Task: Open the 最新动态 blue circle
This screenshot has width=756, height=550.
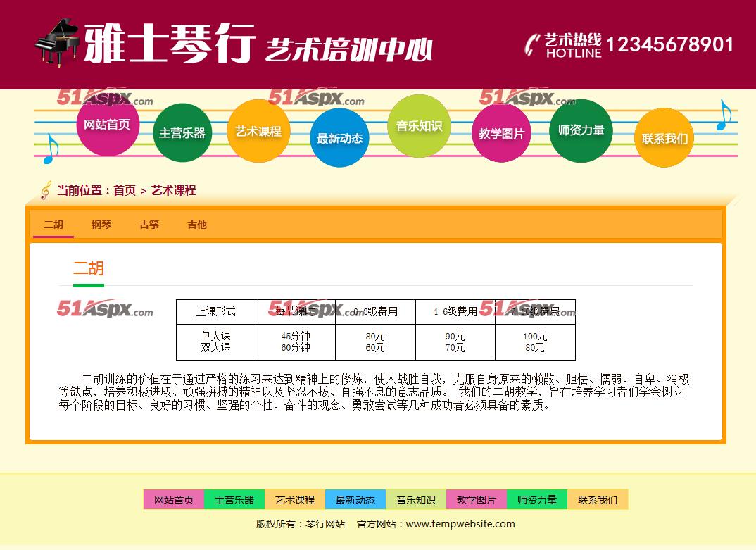Action: [339, 138]
